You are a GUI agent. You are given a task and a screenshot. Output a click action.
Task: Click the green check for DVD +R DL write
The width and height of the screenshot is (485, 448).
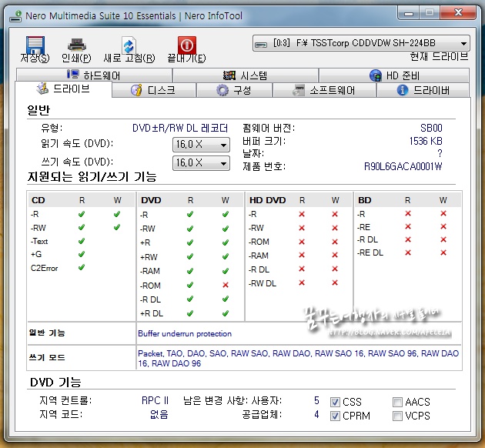coord(226,313)
